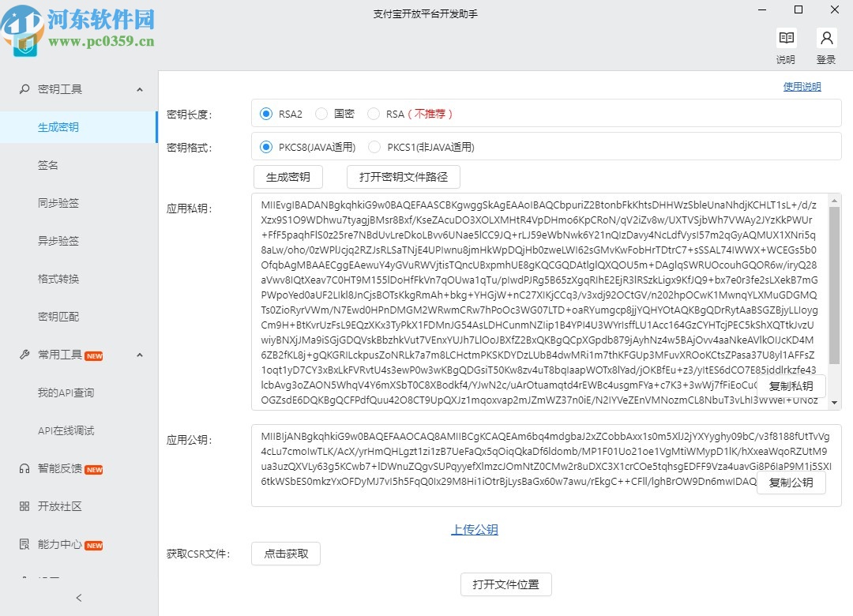The height and width of the screenshot is (616, 853).
Task: Click private key scrollbar up arrow
Action: coord(834,201)
